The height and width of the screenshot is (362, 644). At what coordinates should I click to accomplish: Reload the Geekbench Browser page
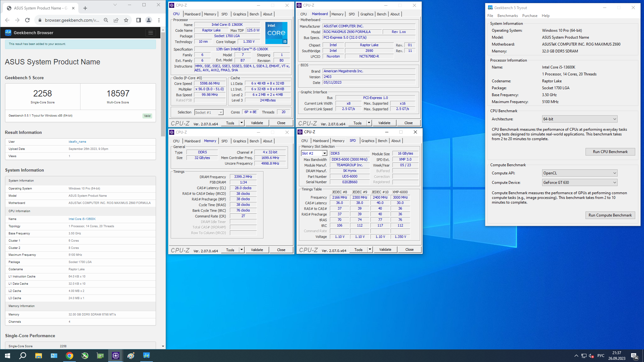pyautogui.click(x=27, y=20)
